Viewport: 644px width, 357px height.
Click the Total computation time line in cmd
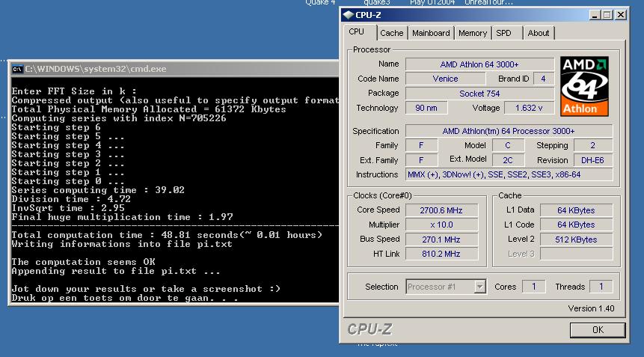click(167, 235)
